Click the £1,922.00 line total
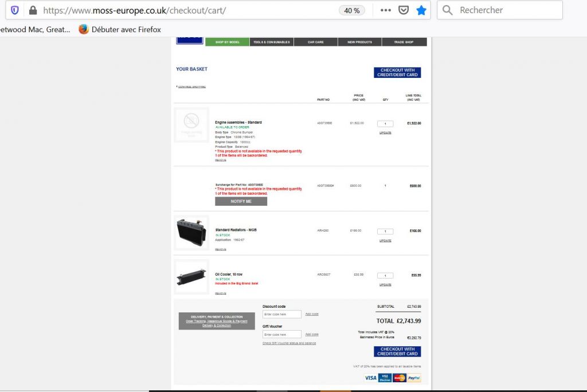Viewport: 587px width, 392px height. coord(414,123)
